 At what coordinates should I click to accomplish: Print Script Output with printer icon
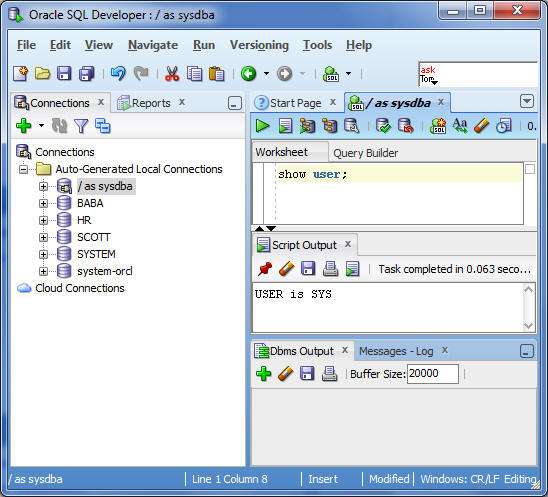[330, 269]
